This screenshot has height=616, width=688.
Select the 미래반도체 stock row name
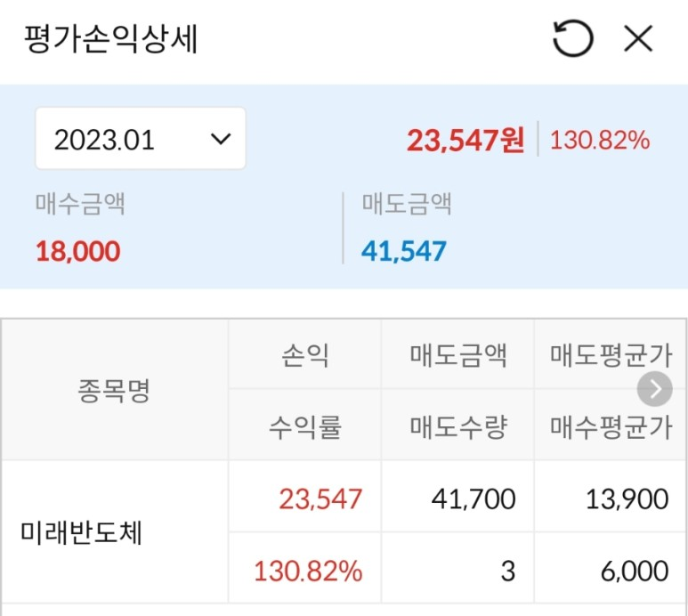81,533
